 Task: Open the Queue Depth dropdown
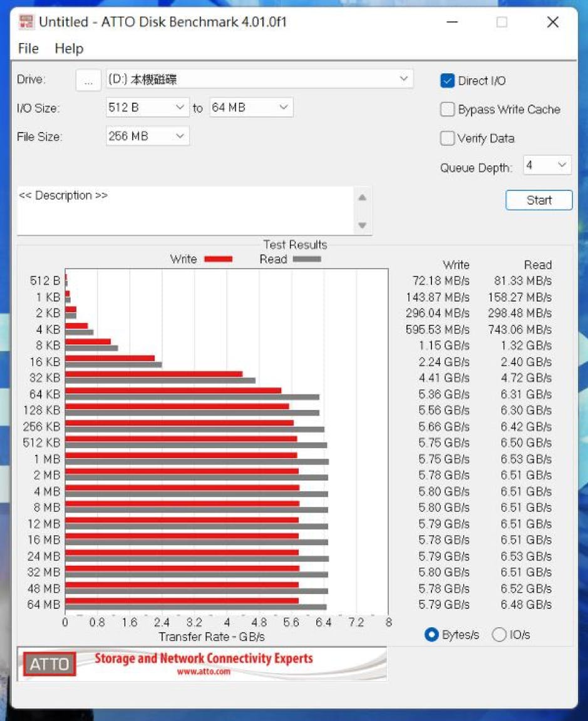[x=547, y=165]
